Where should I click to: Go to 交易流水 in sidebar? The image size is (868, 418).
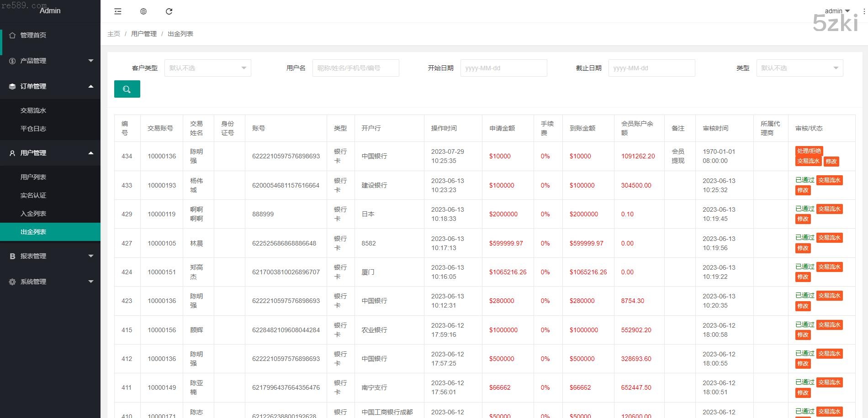pos(33,110)
